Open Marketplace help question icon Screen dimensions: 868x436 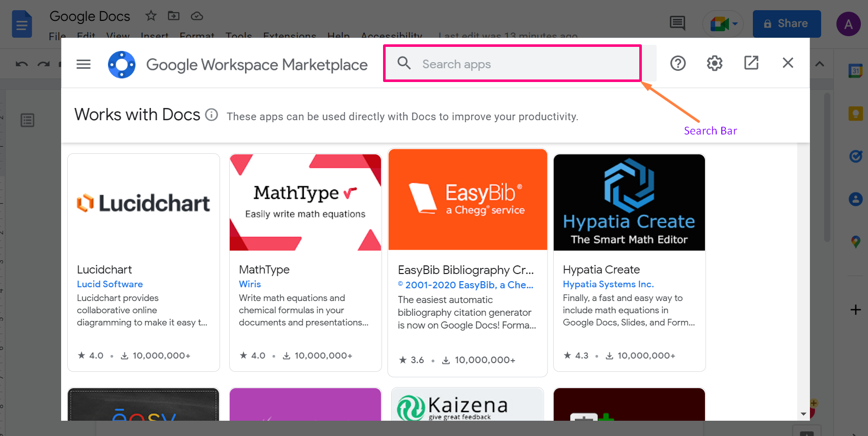pyautogui.click(x=678, y=63)
